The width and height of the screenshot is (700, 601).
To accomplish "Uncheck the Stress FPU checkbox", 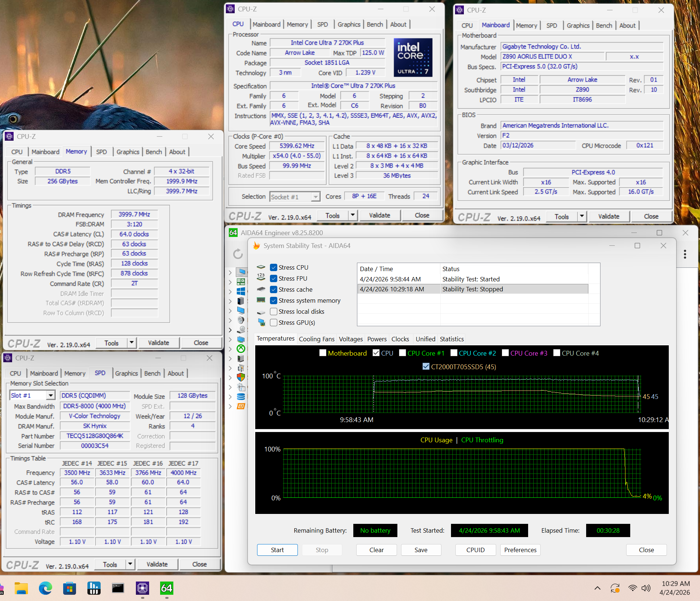I will pos(274,278).
